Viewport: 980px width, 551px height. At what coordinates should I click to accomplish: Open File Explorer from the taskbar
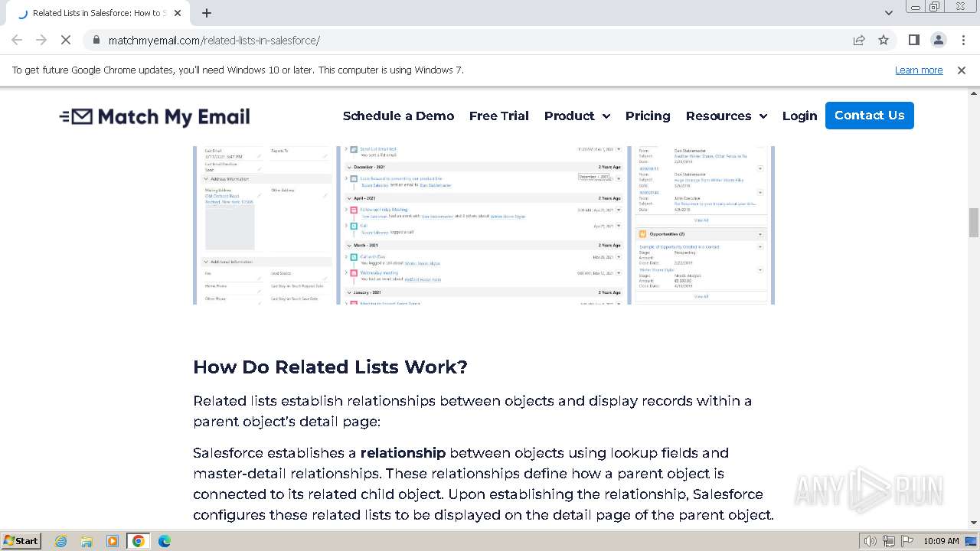(x=87, y=541)
